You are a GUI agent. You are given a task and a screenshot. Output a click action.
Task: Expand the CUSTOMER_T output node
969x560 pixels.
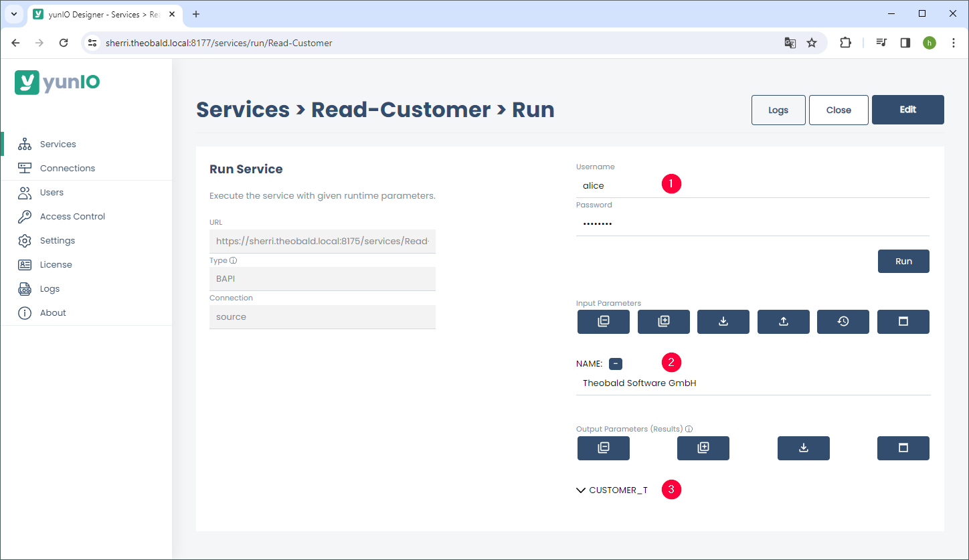click(581, 490)
